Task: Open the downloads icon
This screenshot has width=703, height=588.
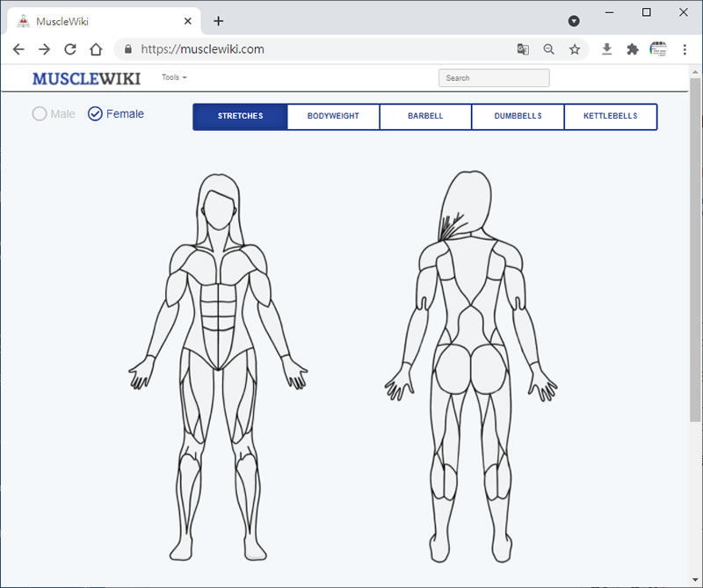Action: point(606,49)
